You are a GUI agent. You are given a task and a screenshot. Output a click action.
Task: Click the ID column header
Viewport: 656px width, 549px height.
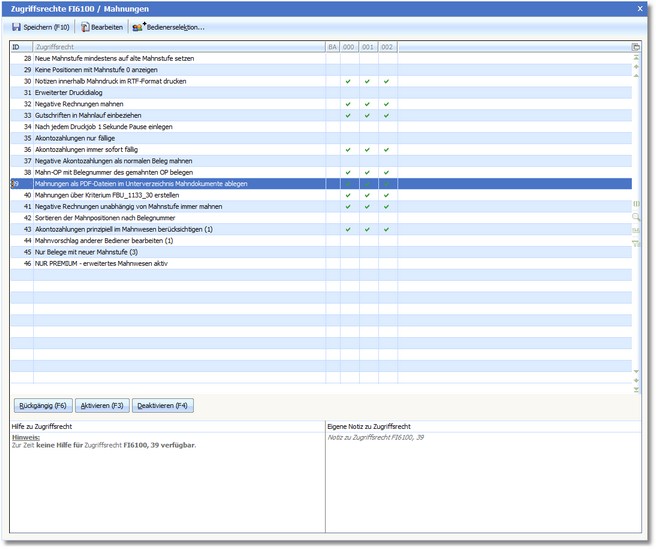tap(21, 47)
